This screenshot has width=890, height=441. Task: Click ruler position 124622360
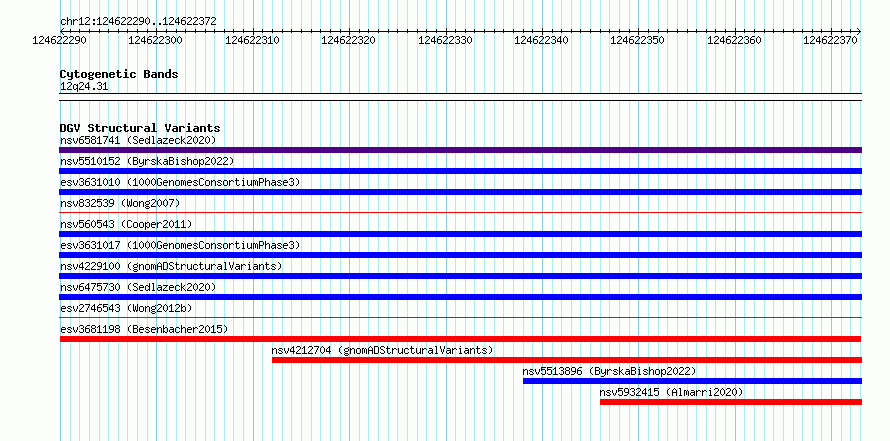click(734, 40)
